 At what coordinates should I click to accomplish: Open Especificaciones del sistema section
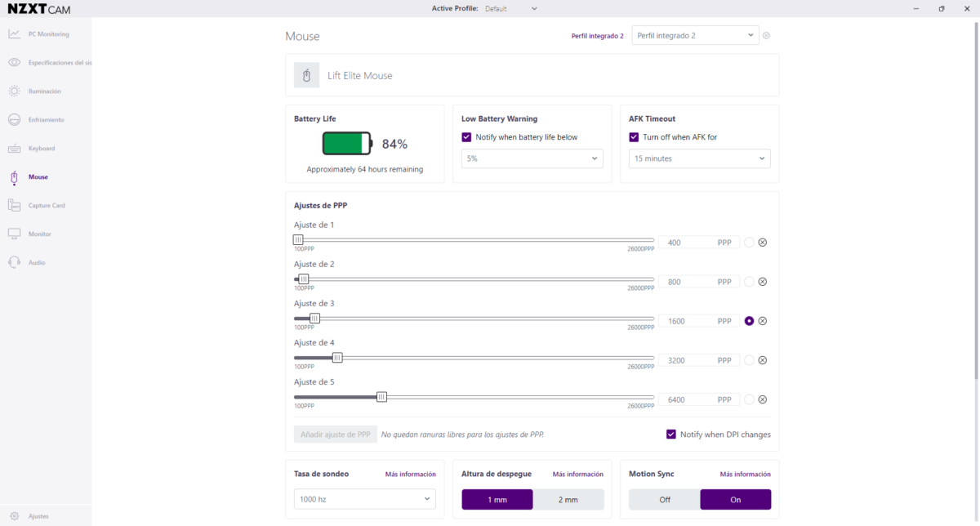(x=59, y=63)
